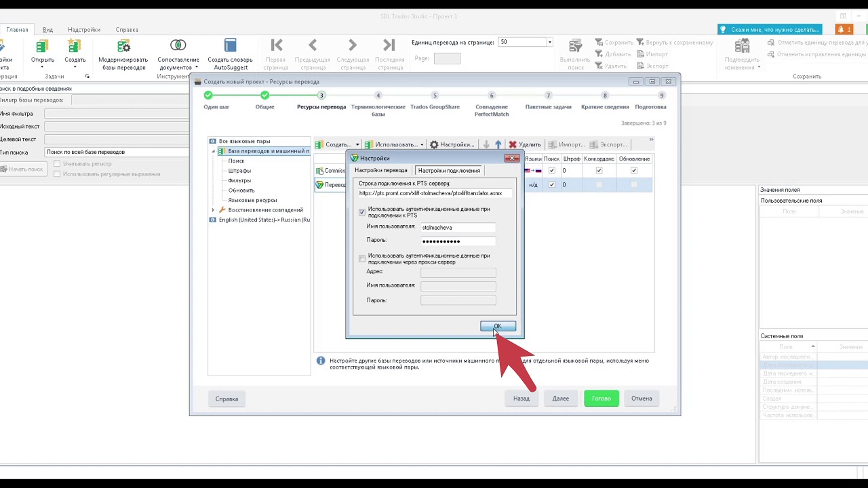Click Вернуть к сохраненному in ribbon
Screen dimensions: 868x488
tap(674, 42)
